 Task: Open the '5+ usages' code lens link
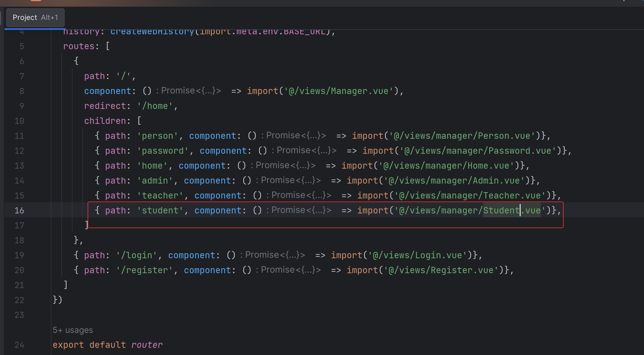[73, 330]
